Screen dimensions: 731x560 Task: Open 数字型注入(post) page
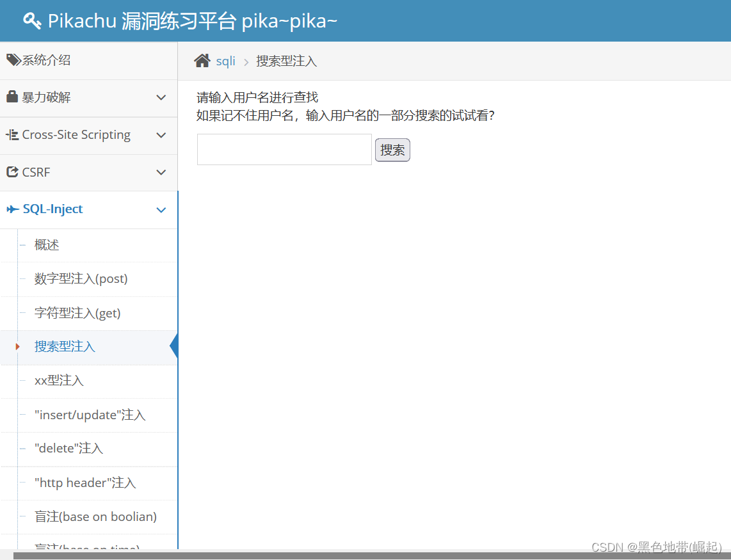[81, 279]
